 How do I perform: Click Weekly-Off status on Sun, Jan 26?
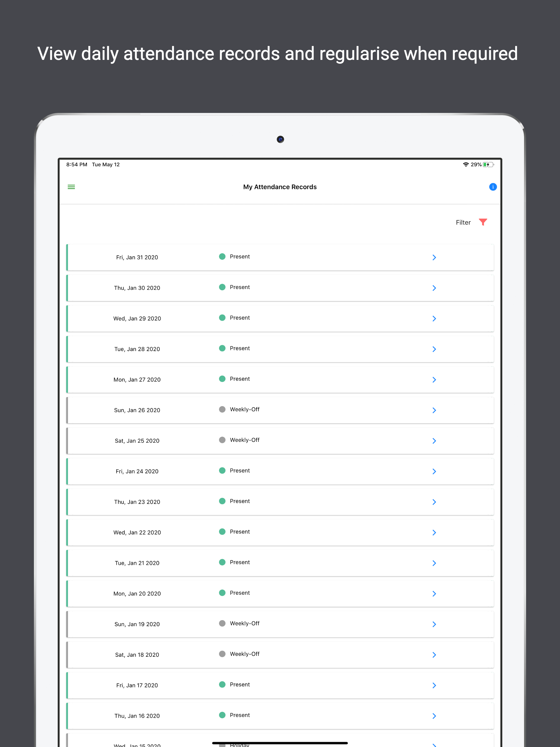point(244,409)
